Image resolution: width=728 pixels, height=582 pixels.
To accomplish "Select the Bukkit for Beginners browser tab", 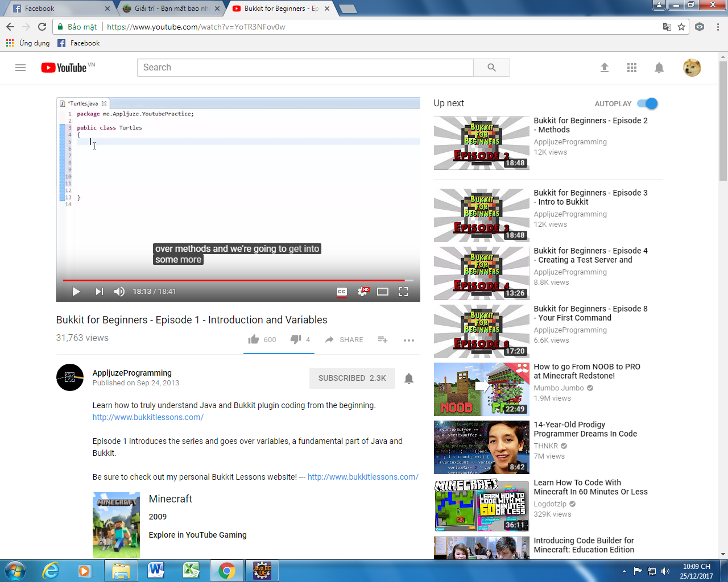I will [x=280, y=9].
